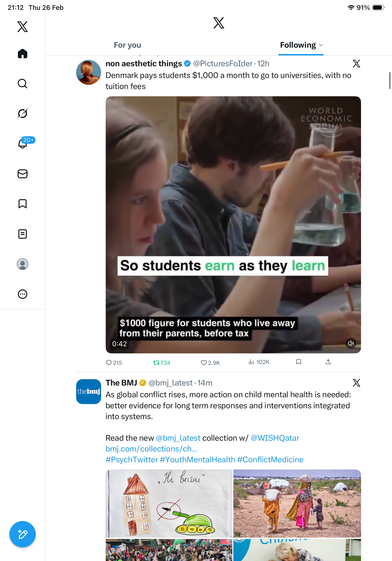This screenshot has width=392, height=561.
Task: Expand the Following tab dropdown chevron
Action: tap(321, 45)
